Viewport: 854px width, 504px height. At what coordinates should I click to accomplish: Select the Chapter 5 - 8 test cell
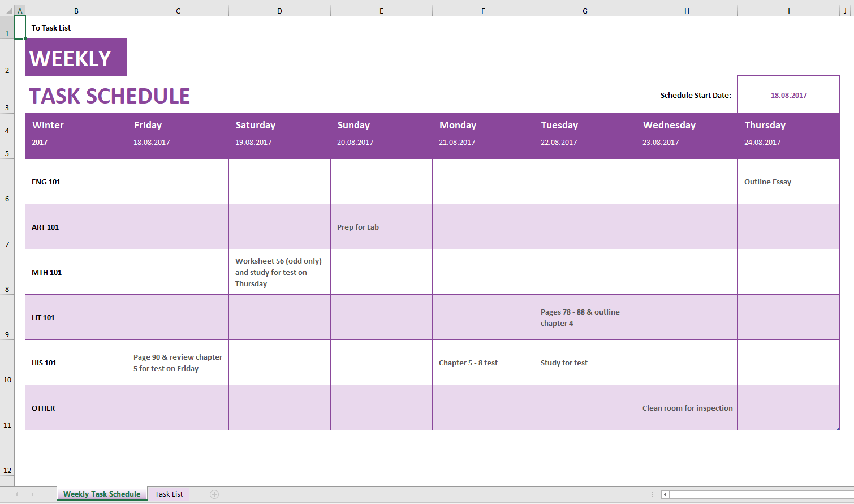483,362
